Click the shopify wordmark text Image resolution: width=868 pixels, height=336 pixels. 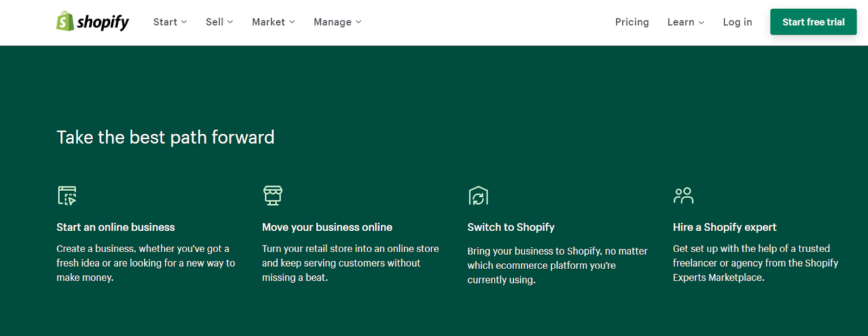tap(103, 22)
